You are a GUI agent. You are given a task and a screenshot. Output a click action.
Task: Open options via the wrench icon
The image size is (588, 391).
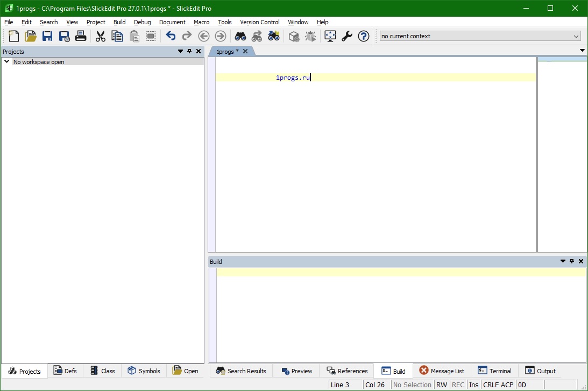347,36
